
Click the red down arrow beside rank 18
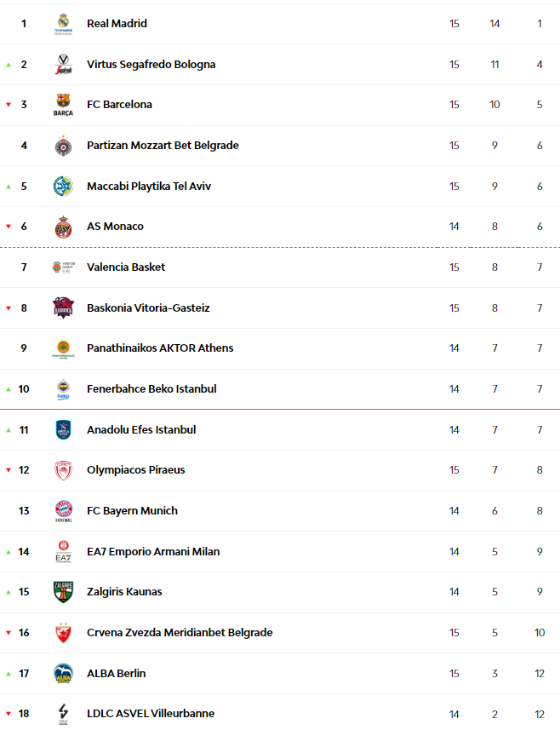(9, 714)
